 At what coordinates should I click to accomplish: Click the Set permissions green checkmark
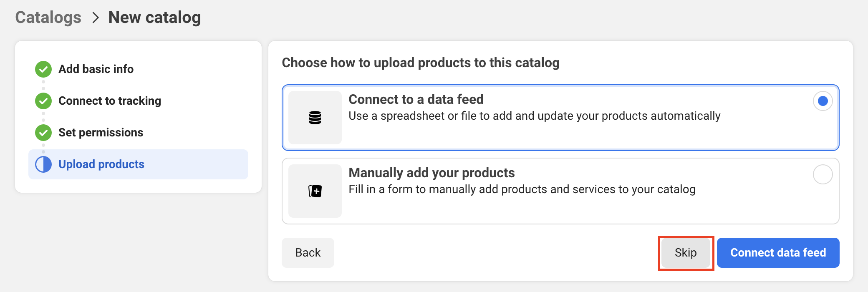pos(43,133)
